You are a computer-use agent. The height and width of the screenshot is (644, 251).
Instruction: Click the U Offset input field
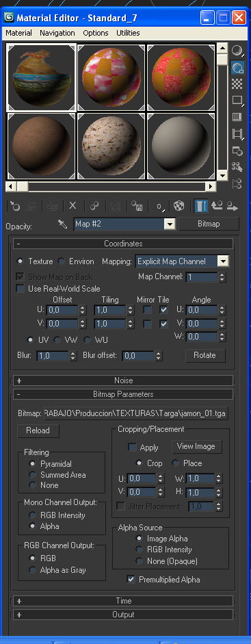point(62,309)
